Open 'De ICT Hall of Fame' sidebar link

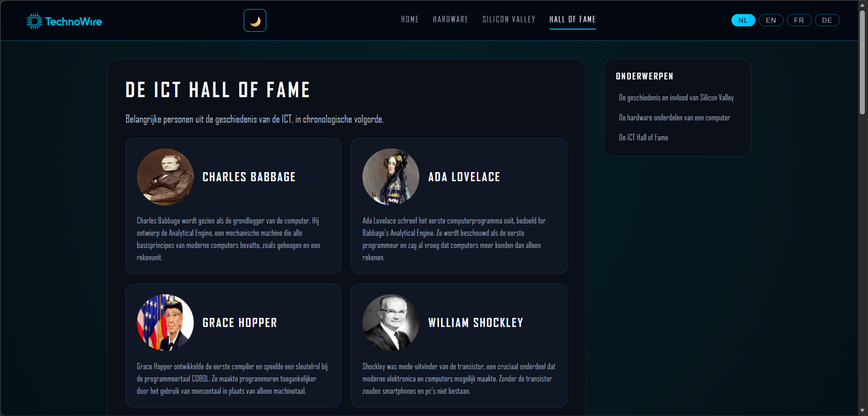tap(643, 138)
